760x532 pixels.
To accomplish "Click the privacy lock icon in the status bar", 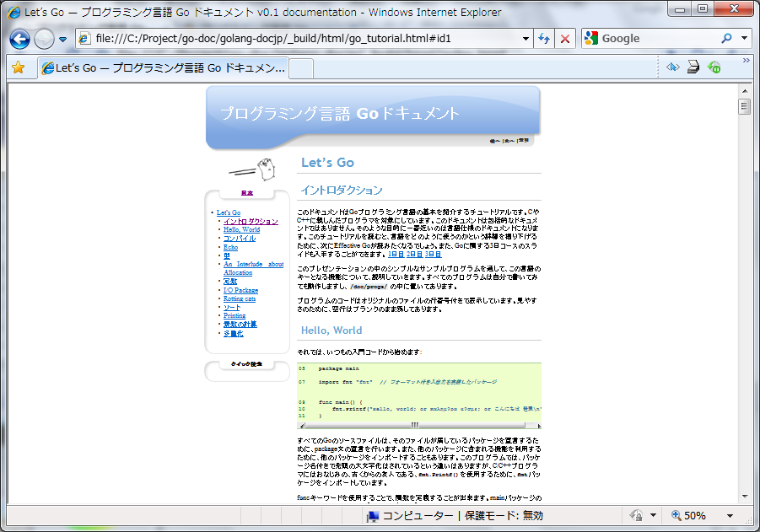I will (x=636, y=515).
